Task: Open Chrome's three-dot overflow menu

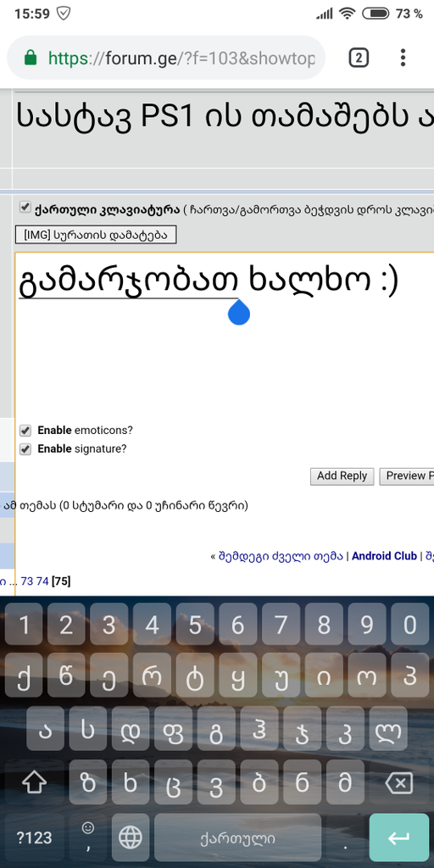Action: 403,58
